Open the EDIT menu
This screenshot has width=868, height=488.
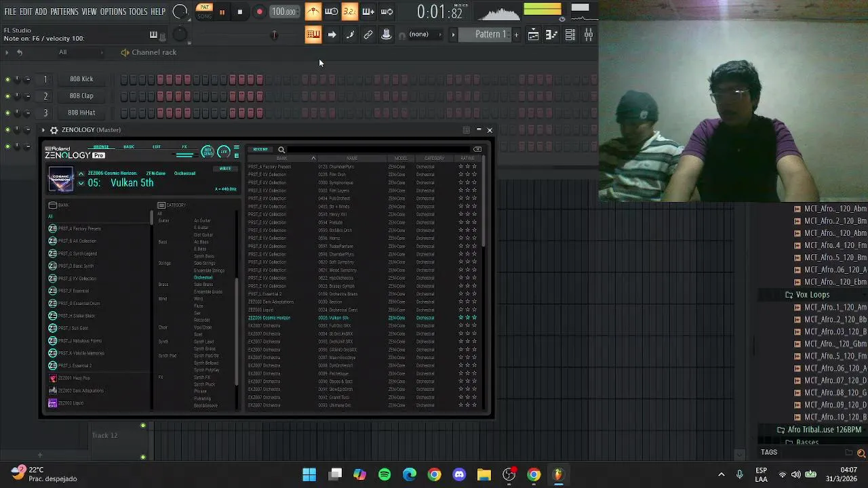(x=26, y=12)
